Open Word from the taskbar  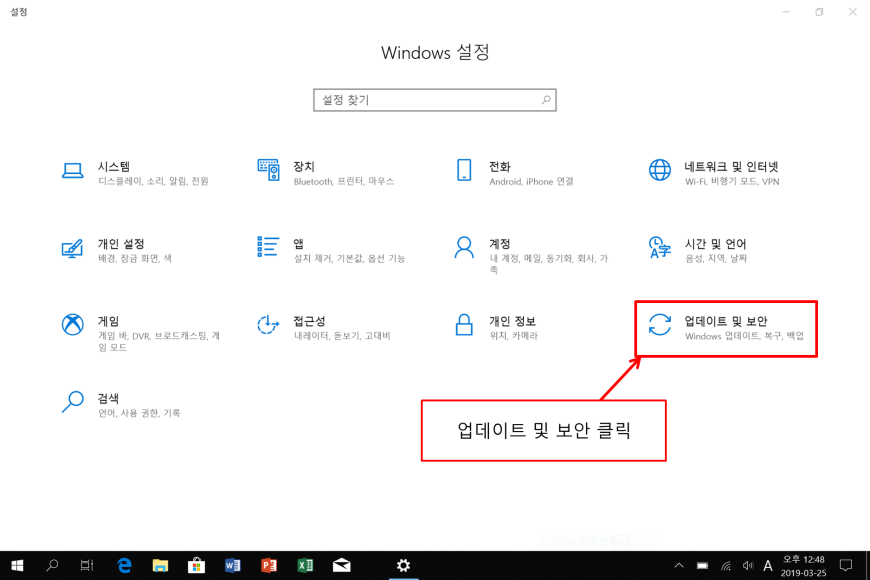tap(232, 566)
